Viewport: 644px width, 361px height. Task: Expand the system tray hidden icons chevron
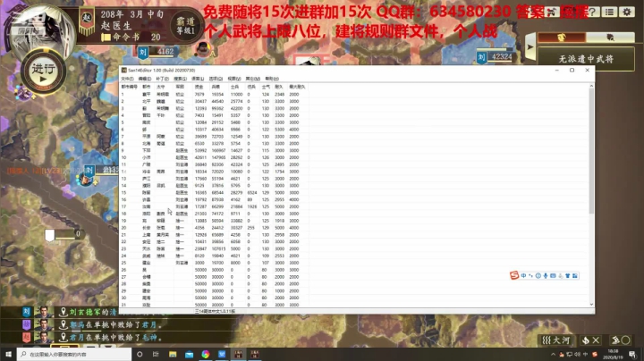554,354
